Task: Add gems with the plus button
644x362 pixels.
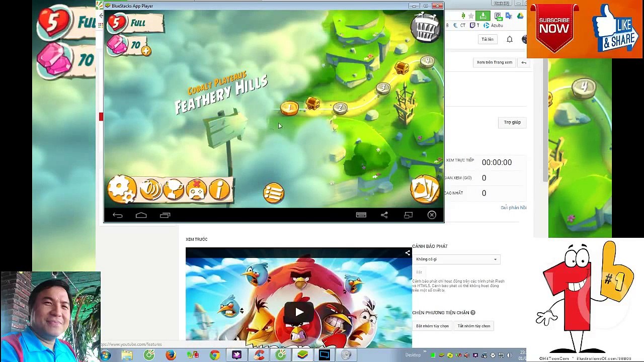Action: pyautogui.click(x=146, y=51)
